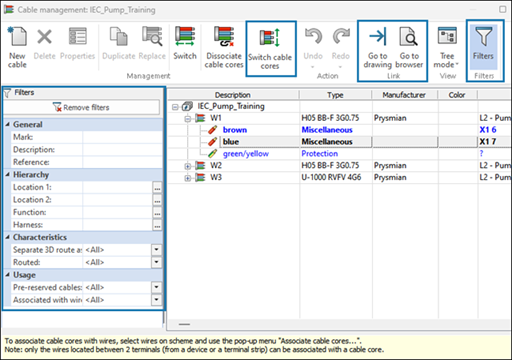Screen dimensions: 512x360
Task: Click the Remove filters button
Action: pyautogui.click(x=82, y=107)
